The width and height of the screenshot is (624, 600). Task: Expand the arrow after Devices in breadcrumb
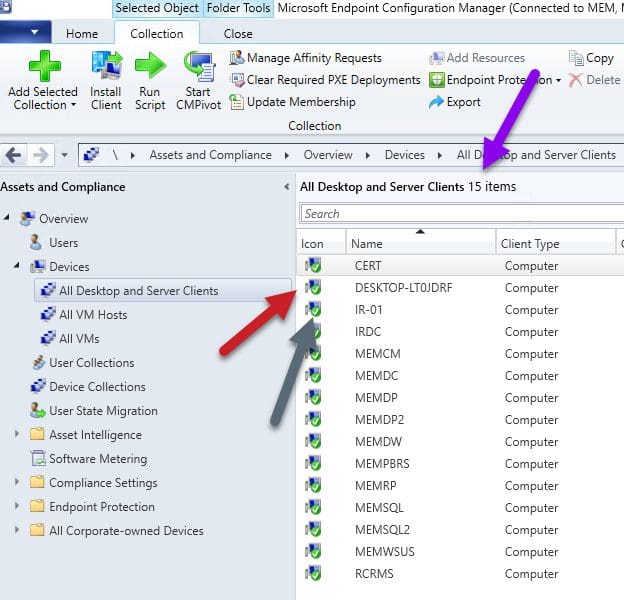click(440, 155)
